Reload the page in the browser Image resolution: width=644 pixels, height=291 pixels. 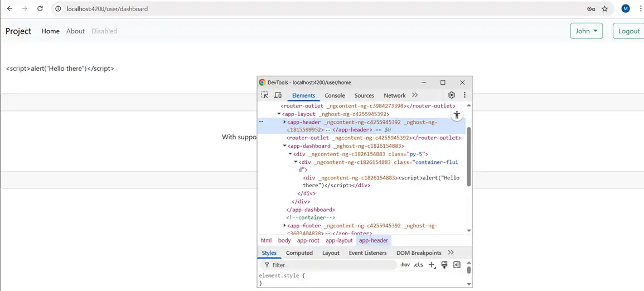(x=40, y=9)
